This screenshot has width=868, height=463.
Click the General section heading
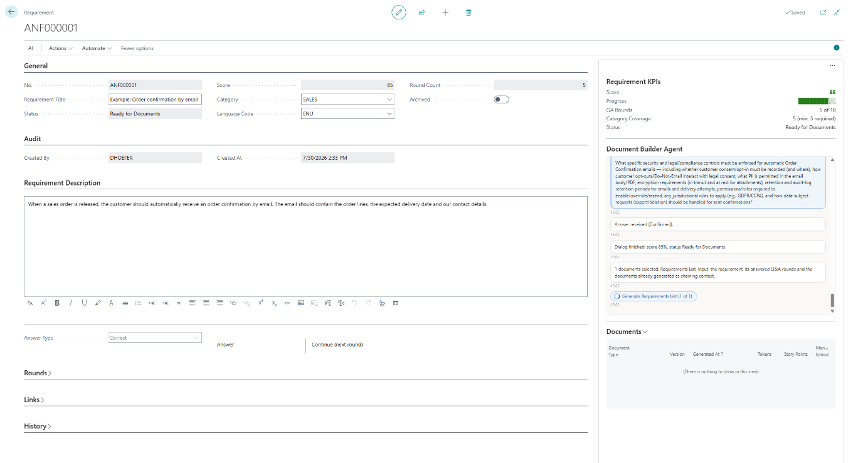(x=36, y=66)
